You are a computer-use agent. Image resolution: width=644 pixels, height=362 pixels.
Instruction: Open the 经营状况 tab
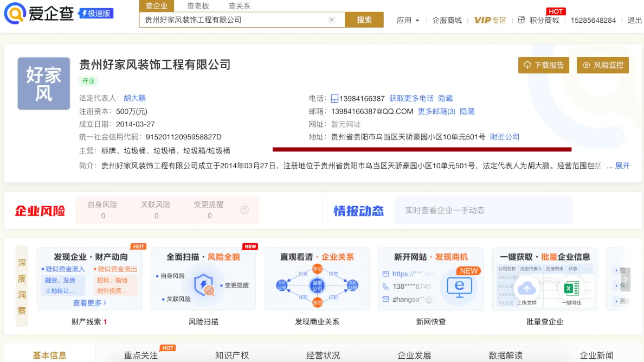(323, 355)
